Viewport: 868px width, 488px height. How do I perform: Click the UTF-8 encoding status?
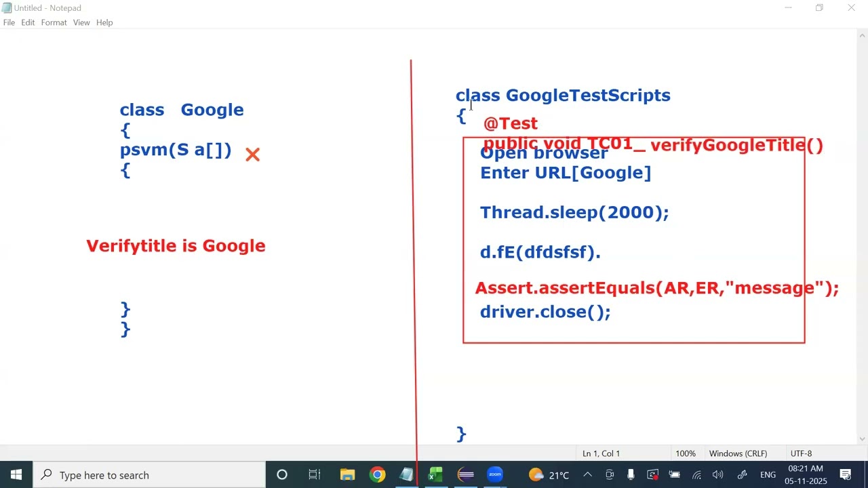click(x=801, y=453)
